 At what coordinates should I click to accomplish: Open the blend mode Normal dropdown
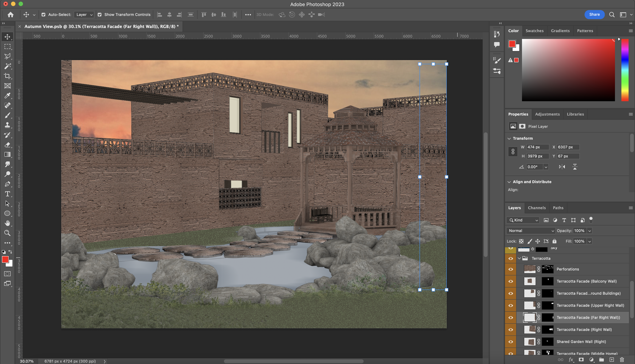tap(531, 231)
